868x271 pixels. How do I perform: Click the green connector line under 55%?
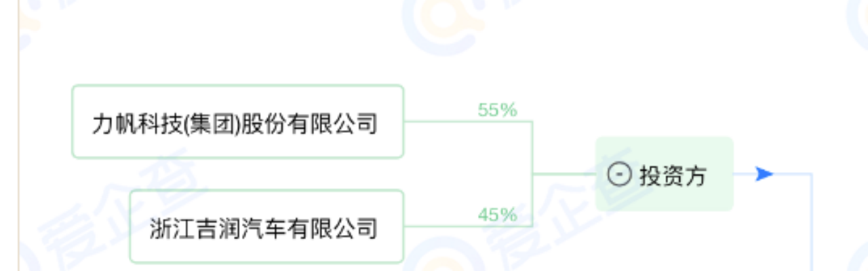[x=468, y=122]
